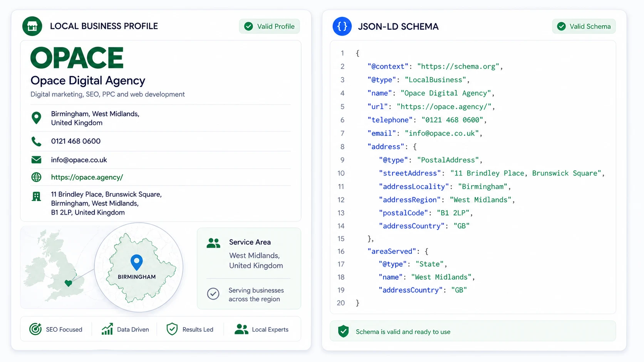The image size is (644, 362).
Task: Click the Data Driven bar chart icon
Action: (x=107, y=329)
